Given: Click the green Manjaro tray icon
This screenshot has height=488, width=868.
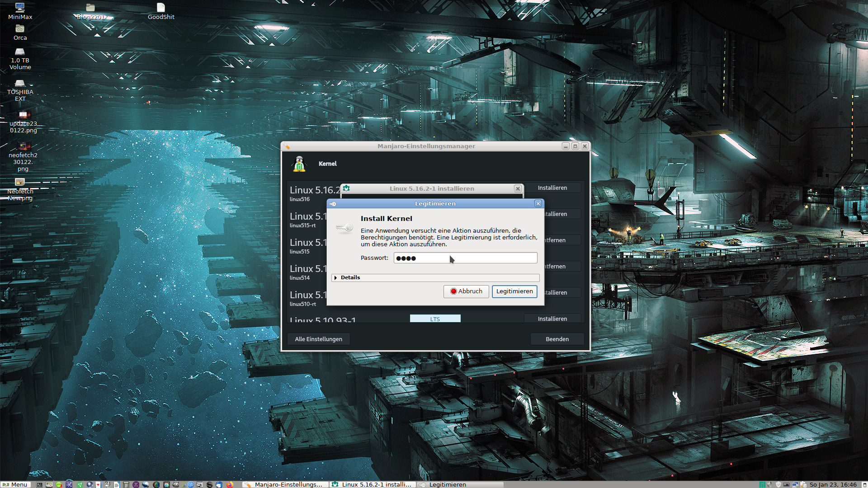Looking at the screenshot, I should click(762, 484).
